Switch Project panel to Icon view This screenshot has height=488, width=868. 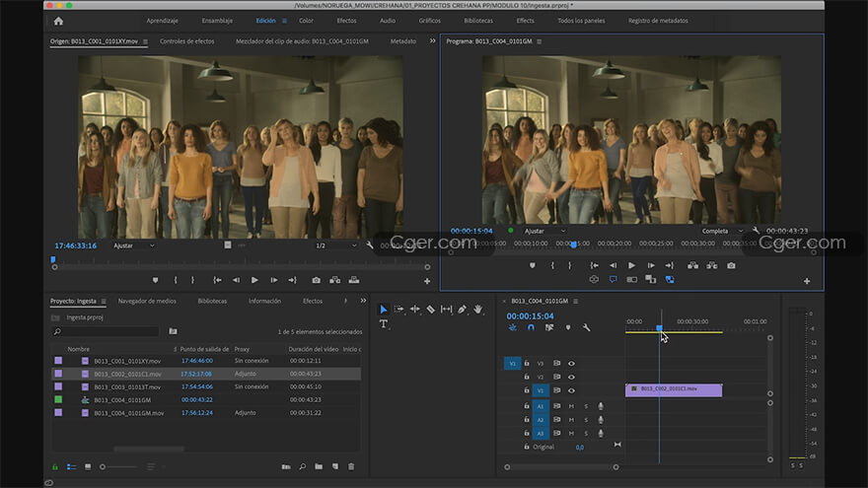click(x=88, y=467)
